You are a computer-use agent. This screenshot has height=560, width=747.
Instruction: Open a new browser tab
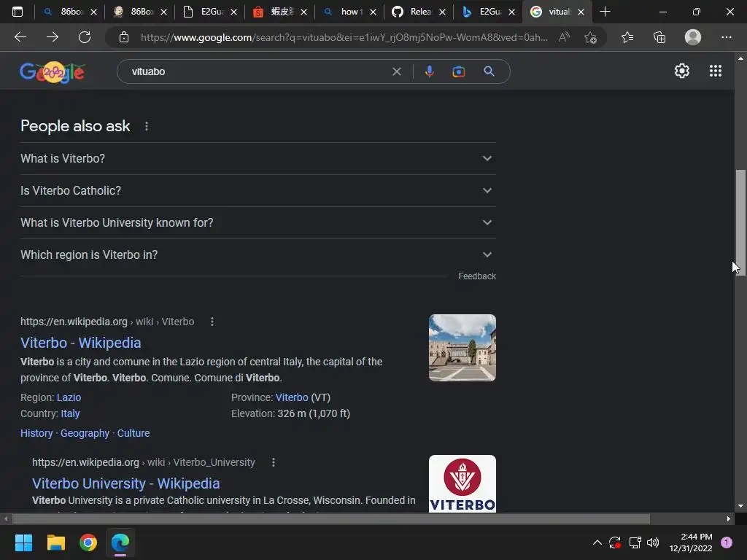[x=605, y=12]
